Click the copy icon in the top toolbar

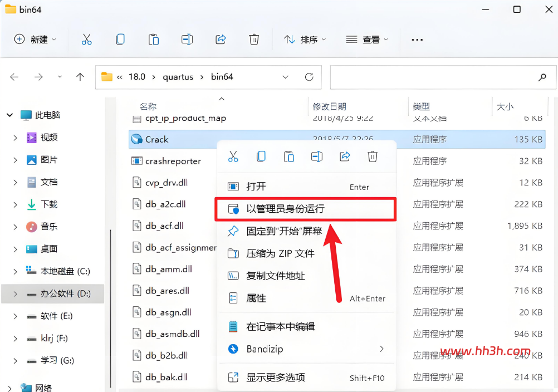[120, 40]
